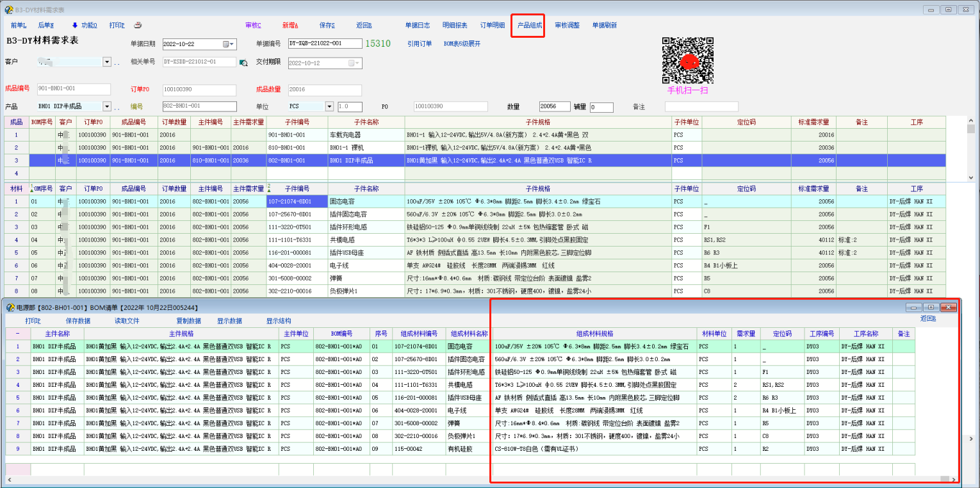
Task: Click the magnifier icon beside 相关单号 field
Action: 243,63
